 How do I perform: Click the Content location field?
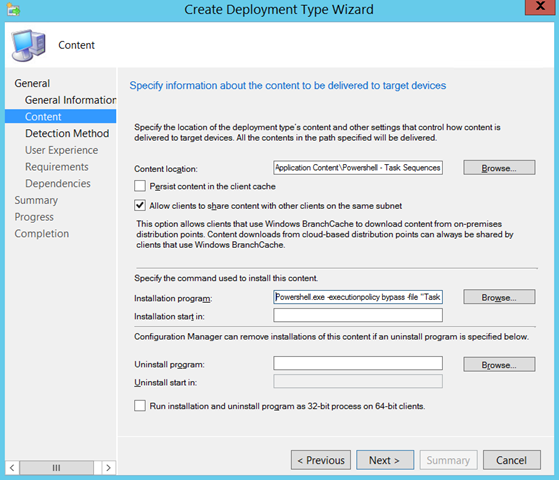click(x=358, y=168)
